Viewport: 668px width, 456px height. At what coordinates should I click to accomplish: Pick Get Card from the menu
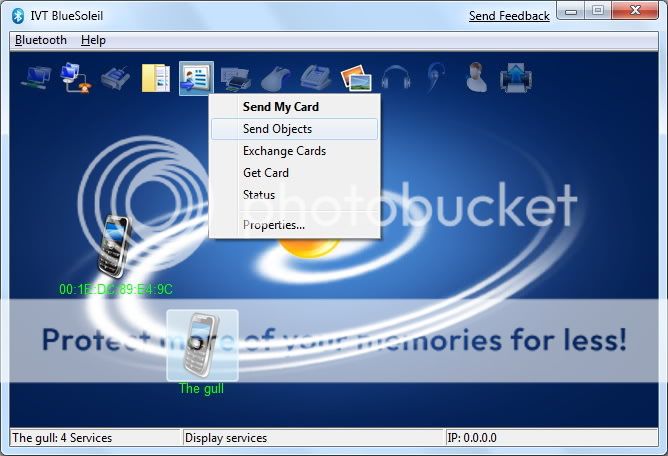(x=294, y=173)
